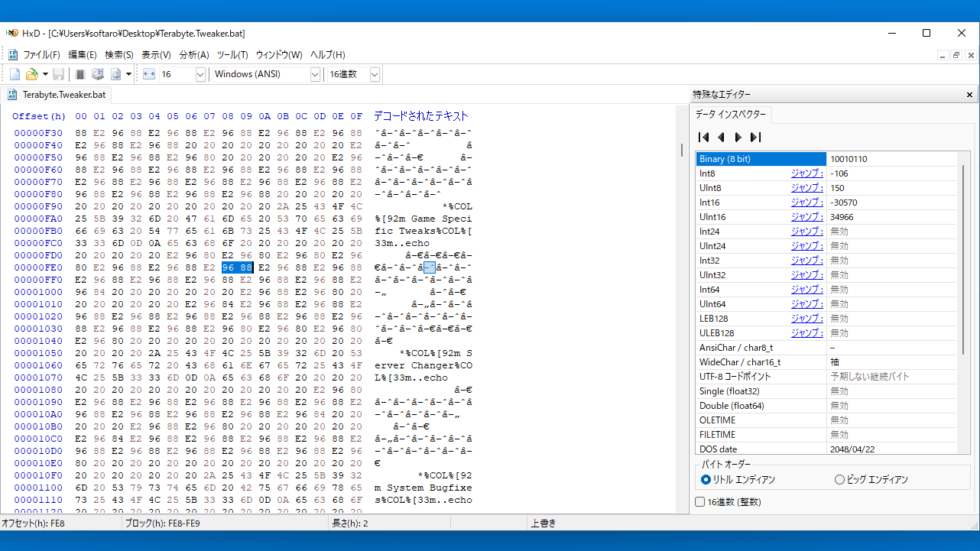The image size is (980, 551).
Task: Select the DOS date row
Action: coord(826,449)
